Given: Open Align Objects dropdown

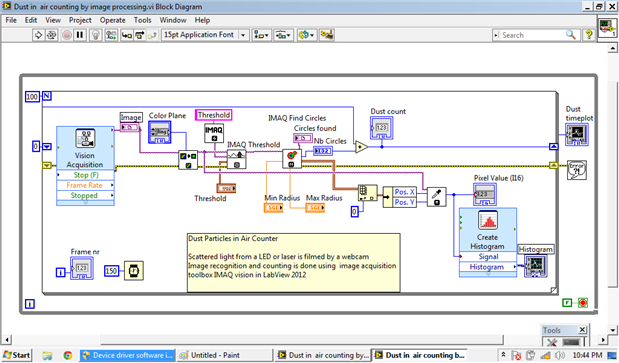Looking at the screenshot, I should click(261, 35).
